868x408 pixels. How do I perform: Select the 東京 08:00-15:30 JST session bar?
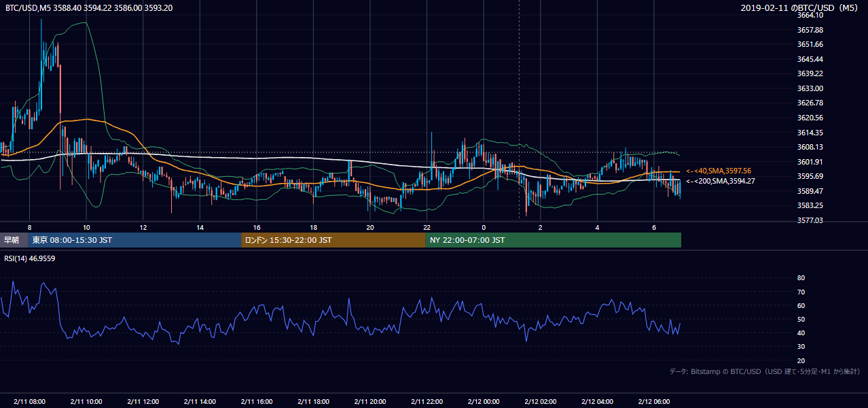(135, 240)
